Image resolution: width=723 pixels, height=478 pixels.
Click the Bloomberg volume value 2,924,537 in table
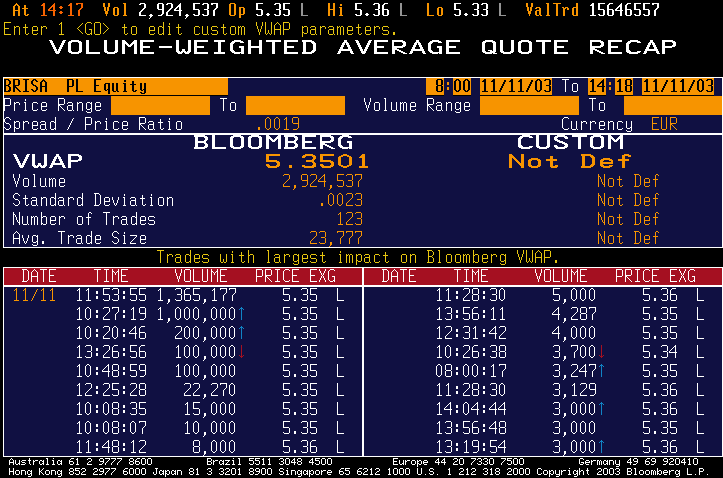pyautogui.click(x=322, y=181)
